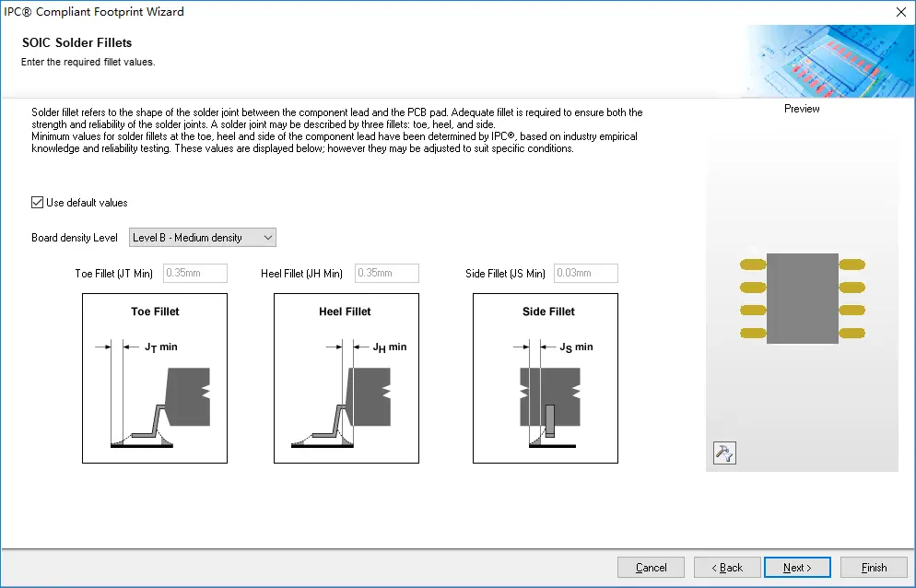The image size is (916, 588).
Task: Click the SOIC Solder Fillets heading
Action: tap(76, 43)
